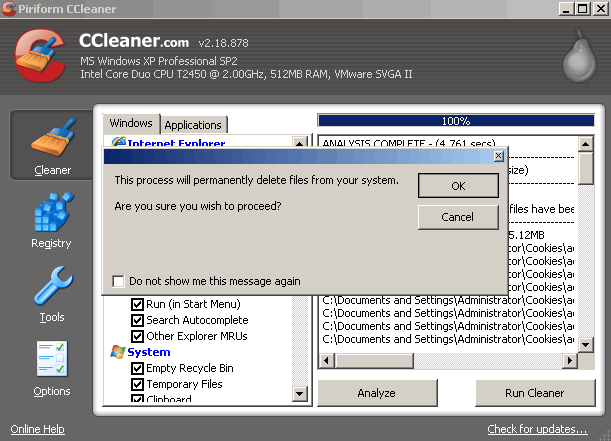Click the Analyze button
The height and width of the screenshot is (441, 611).
coord(377,393)
